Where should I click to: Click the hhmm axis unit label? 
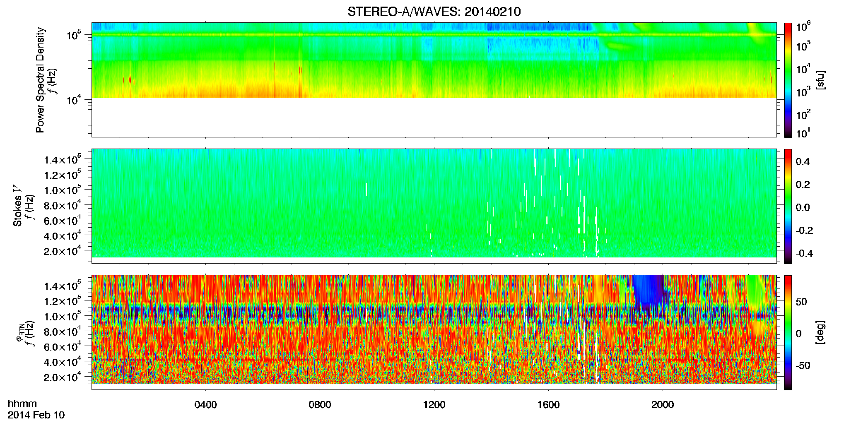pos(22,404)
